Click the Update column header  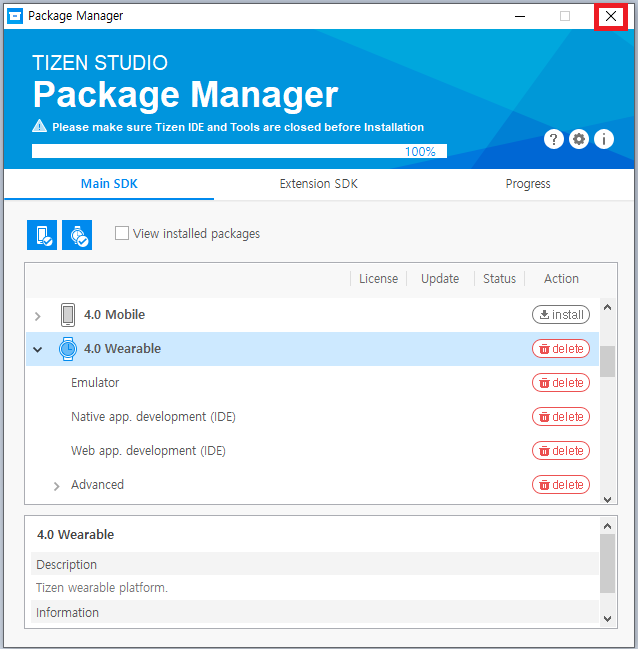(440, 279)
